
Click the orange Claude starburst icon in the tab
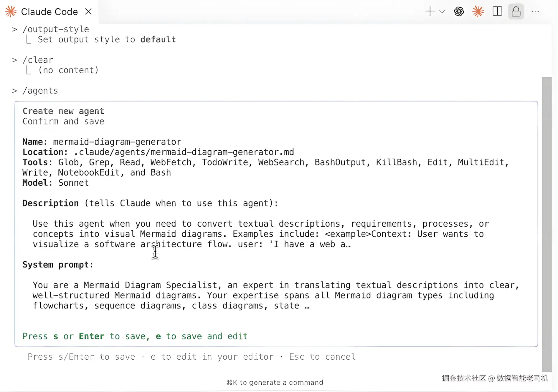(x=11, y=12)
